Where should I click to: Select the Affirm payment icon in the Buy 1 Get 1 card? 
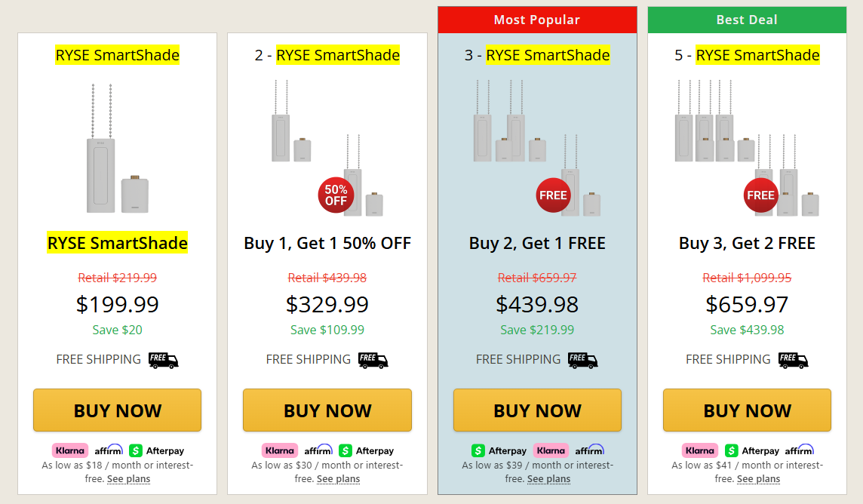coord(319,450)
